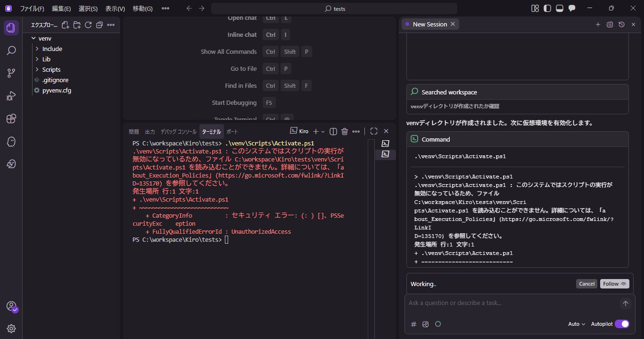Open the Source Control view

pyautogui.click(x=11, y=73)
